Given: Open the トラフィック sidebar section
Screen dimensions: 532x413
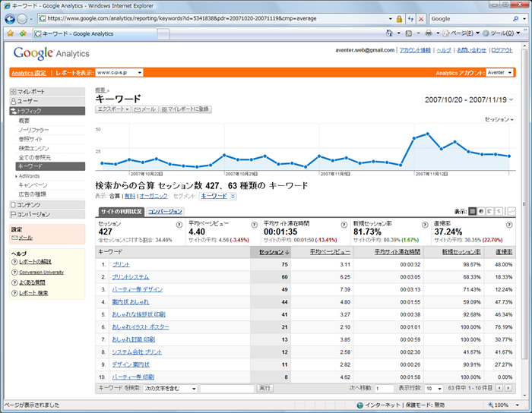Looking at the screenshot, I should (47, 111).
